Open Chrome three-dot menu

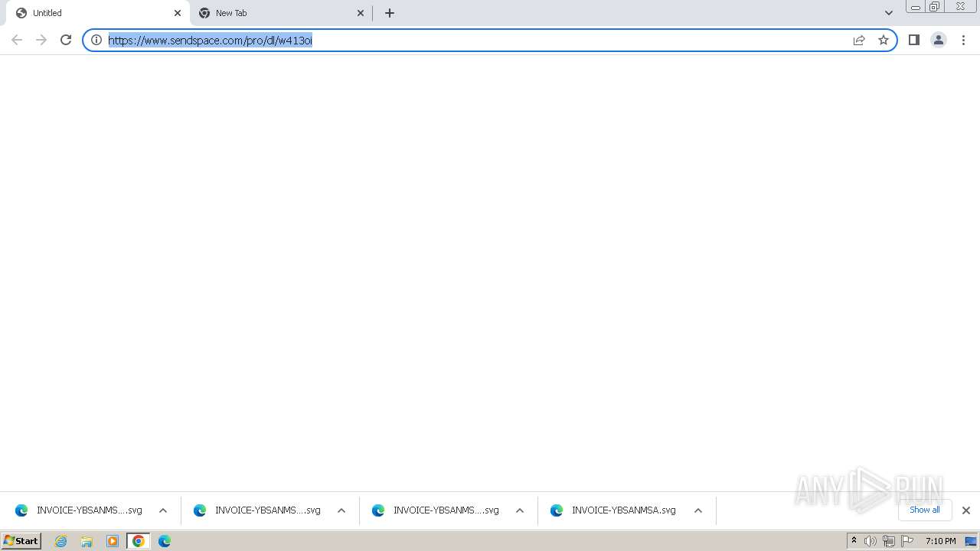click(x=964, y=40)
